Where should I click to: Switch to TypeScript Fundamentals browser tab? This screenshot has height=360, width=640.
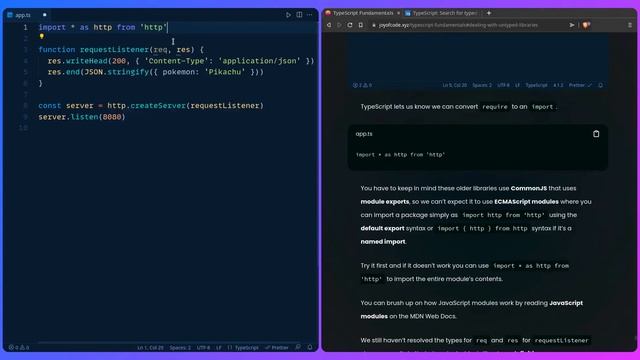pyautogui.click(x=363, y=13)
